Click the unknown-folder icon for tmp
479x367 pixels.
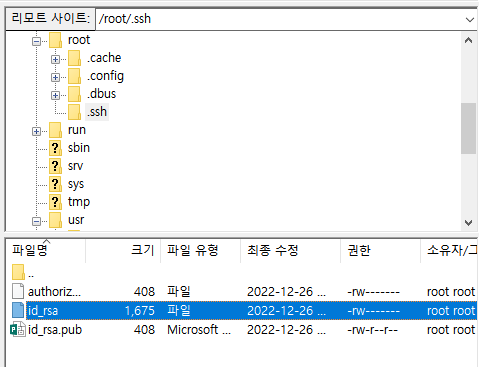[x=55, y=202]
